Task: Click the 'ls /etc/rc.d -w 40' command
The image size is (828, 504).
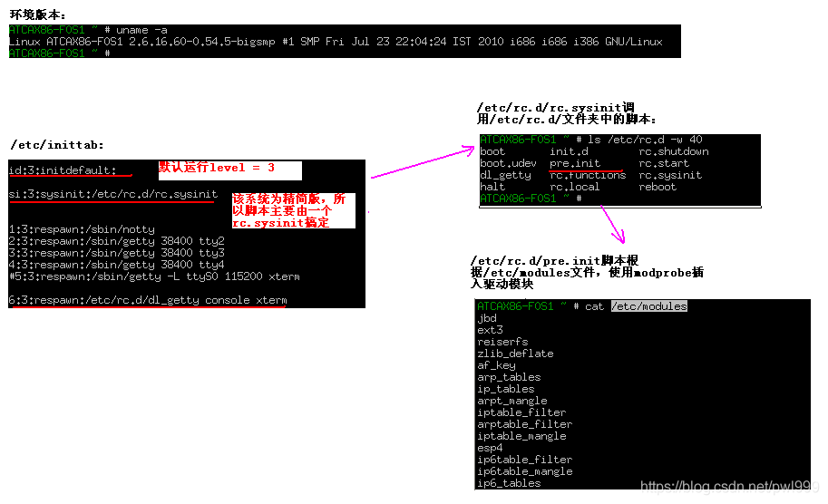Action: pyautogui.click(x=645, y=140)
